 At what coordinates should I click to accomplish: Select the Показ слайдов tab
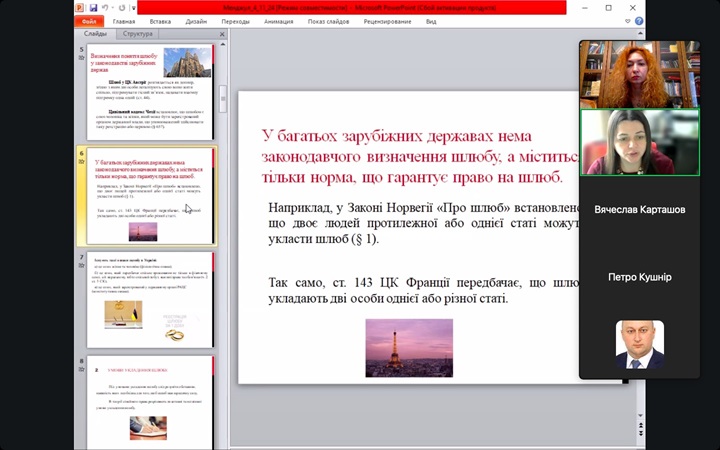(x=327, y=20)
